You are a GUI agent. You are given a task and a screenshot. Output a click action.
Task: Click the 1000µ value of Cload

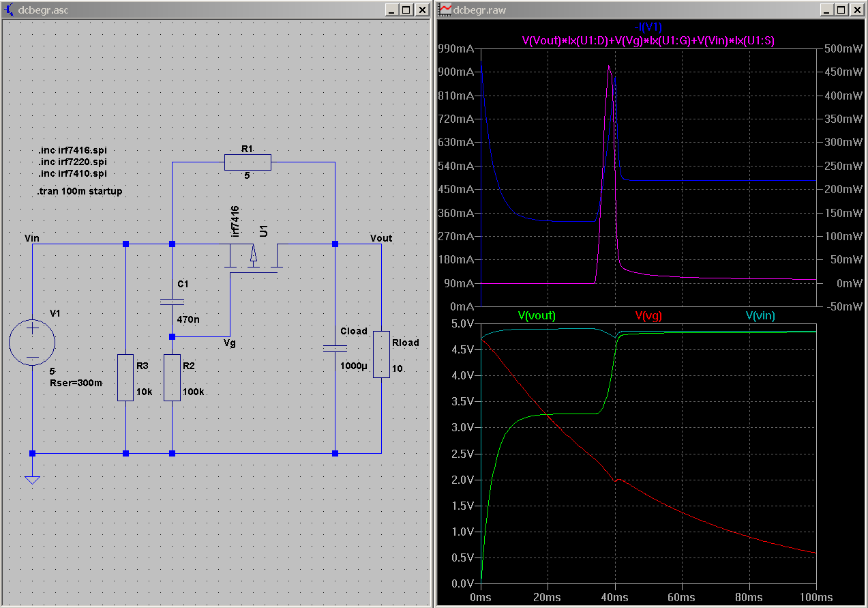pyautogui.click(x=354, y=366)
